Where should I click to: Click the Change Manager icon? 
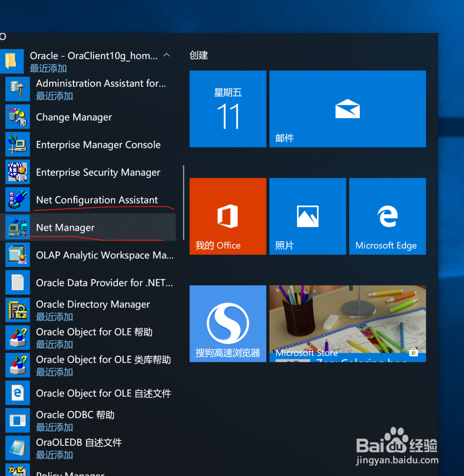coord(18,116)
